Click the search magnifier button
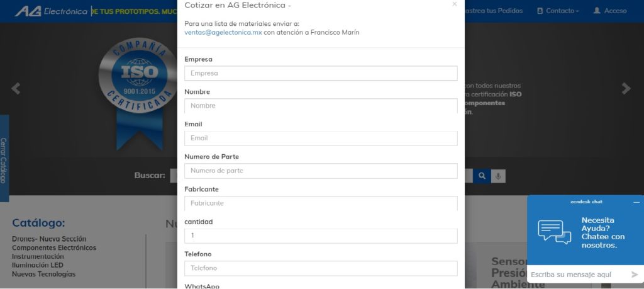The width and height of the screenshot is (644, 289). click(482, 176)
